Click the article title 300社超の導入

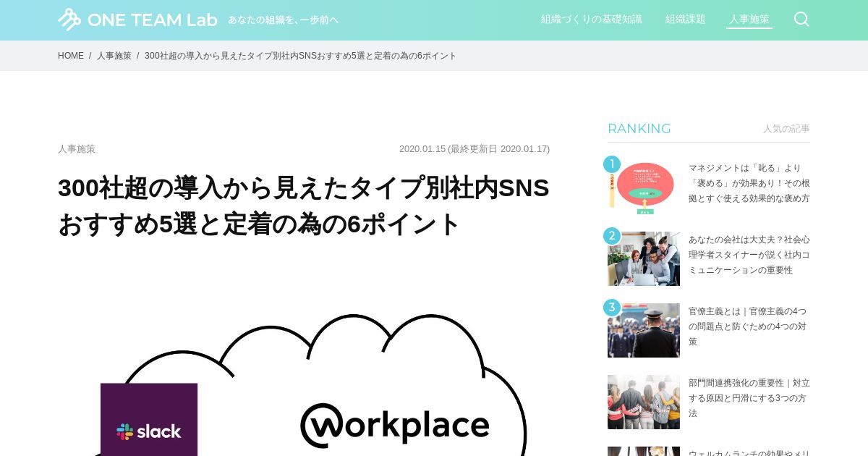click(x=304, y=206)
